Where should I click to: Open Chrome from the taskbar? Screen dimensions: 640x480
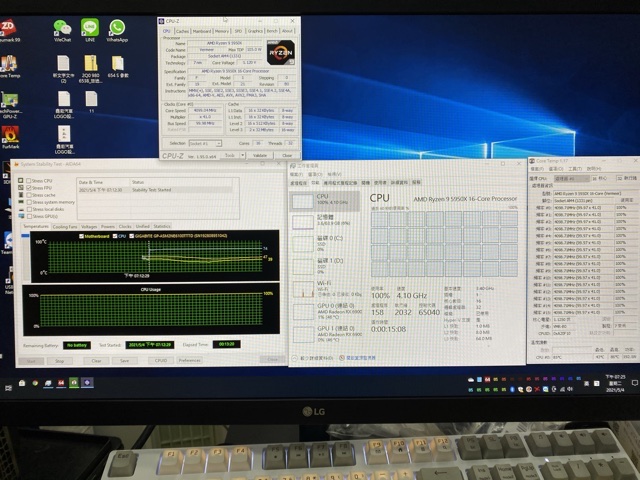[36, 383]
